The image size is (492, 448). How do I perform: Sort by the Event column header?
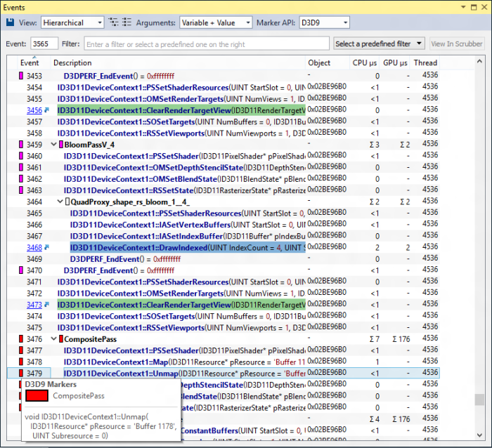(30, 62)
